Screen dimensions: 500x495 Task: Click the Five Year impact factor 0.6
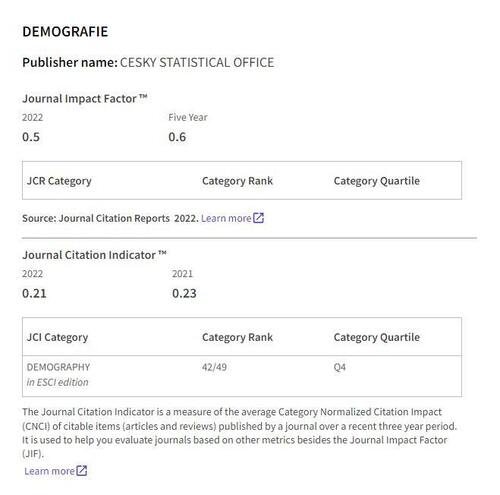(x=177, y=137)
